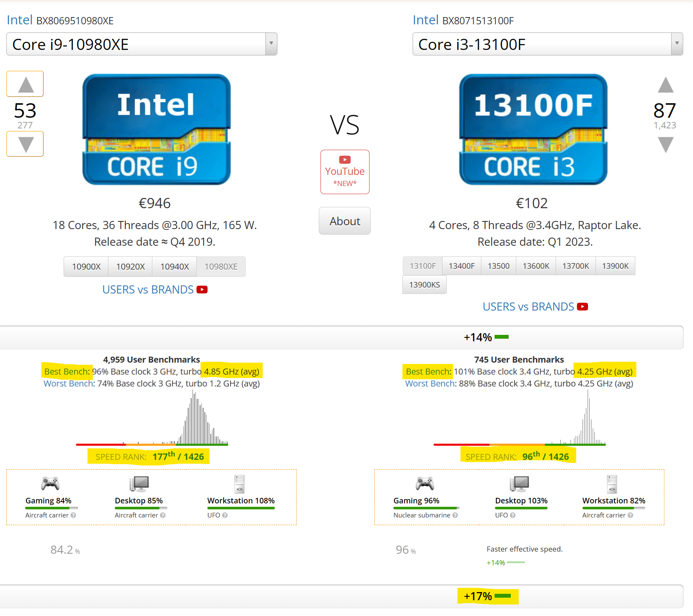Select the 13600K model tab
The height and width of the screenshot is (616, 693).
pos(536,266)
